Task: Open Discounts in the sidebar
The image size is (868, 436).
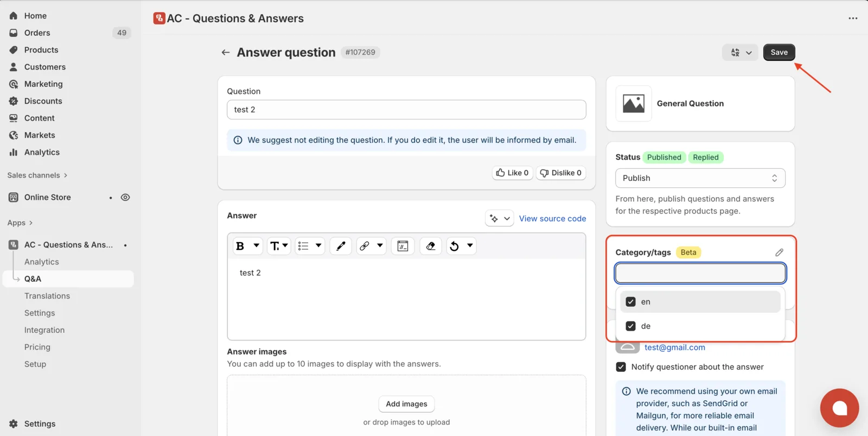Action: click(x=43, y=101)
